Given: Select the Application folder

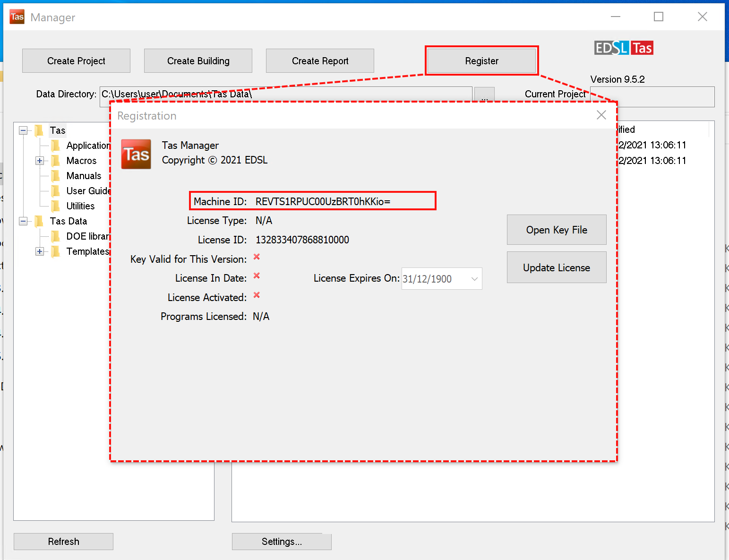Looking at the screenshot, I should click(88, 146).
